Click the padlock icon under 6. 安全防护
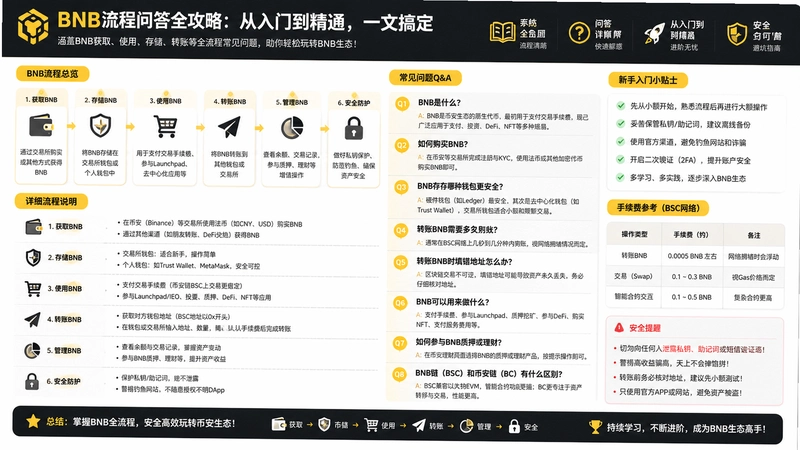Viewport: 800px width, 450px height. pyautogui.click(x=354, y=129)
